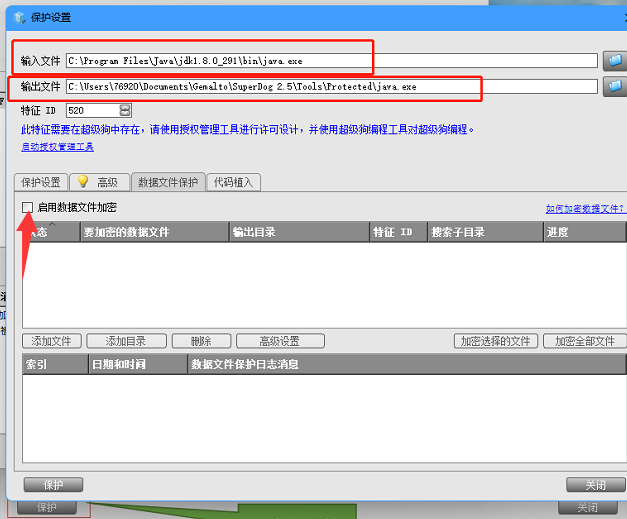Image resolution: width=627 pixels, height=519 pixels.
Task: Click 加密全部文件 button
Action: point(585,341)
